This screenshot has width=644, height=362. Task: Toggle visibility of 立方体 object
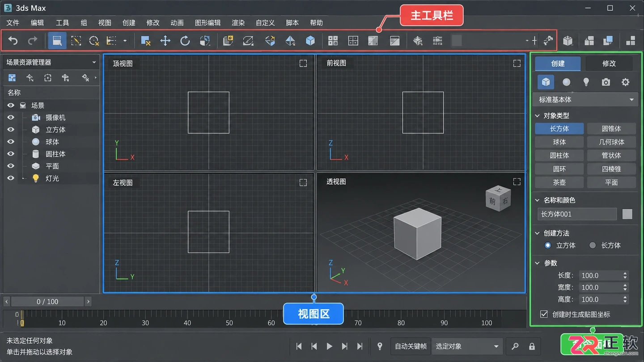[11, 130]
